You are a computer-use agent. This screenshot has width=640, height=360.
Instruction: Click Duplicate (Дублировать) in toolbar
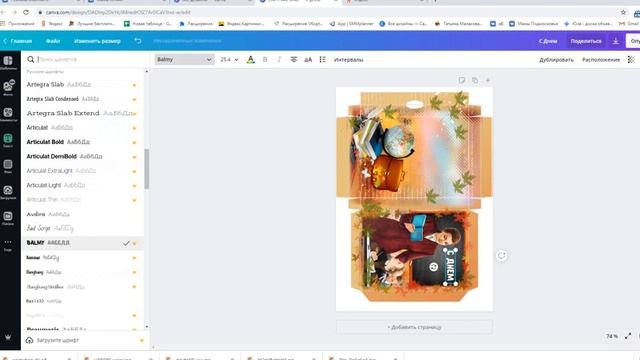tap(556, 60)
